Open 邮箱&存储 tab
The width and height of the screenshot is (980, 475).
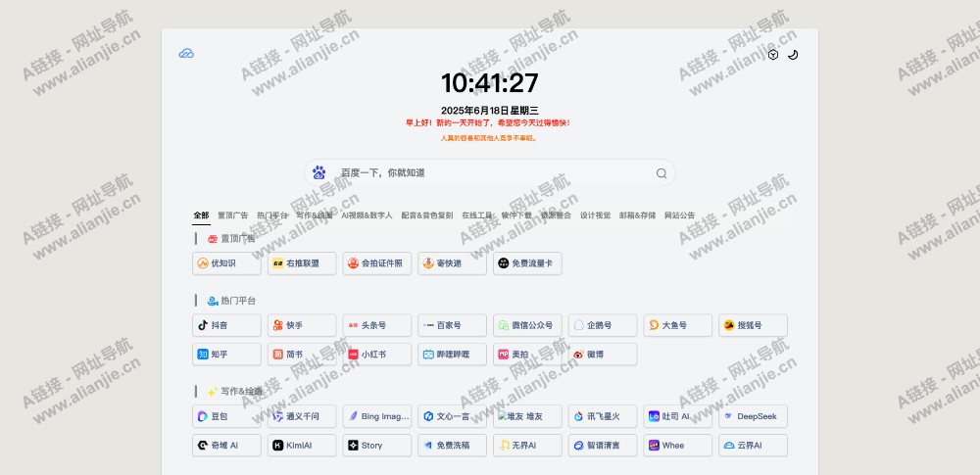pos(638,215)
